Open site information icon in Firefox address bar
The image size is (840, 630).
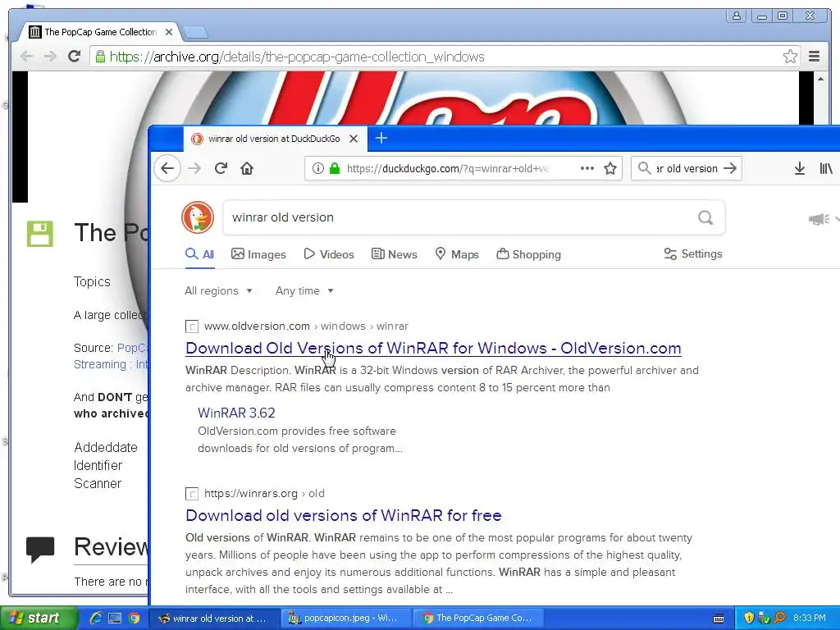point(317,168)
